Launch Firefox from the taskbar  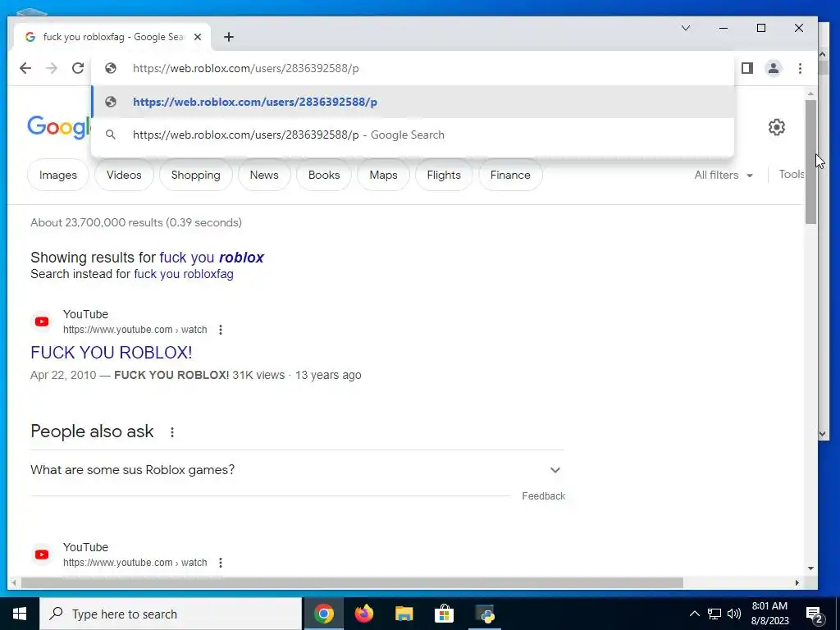(363, 614)
